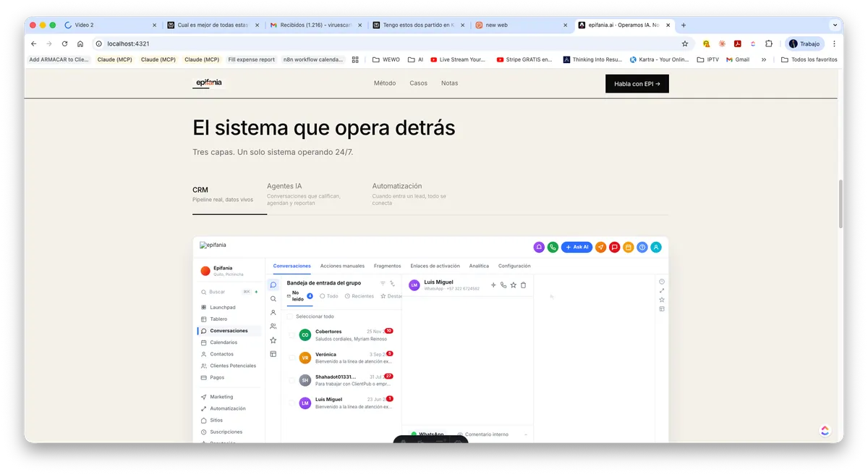
Task: Click the magnifier icon in inbox rail
Action: [273, 299]
